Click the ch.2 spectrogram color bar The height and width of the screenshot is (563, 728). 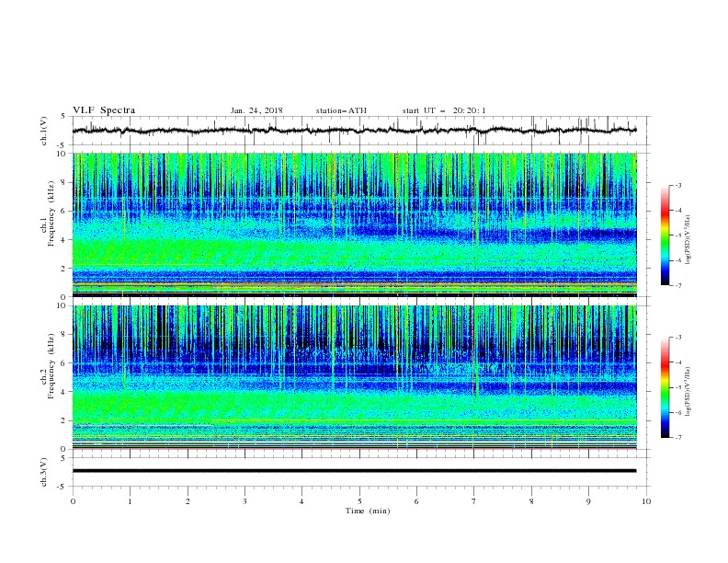click(665, 387)
